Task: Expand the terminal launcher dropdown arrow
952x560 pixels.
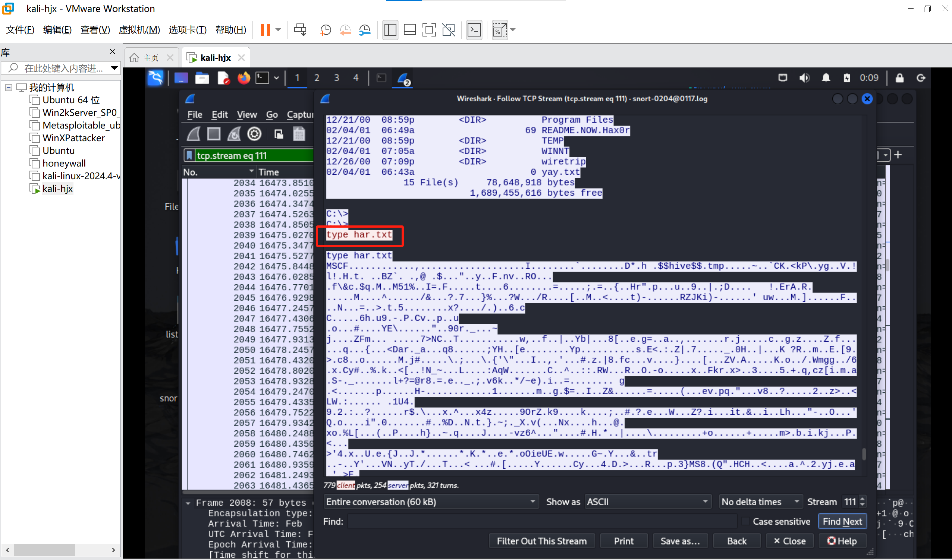Action: [x=276, y=78]
